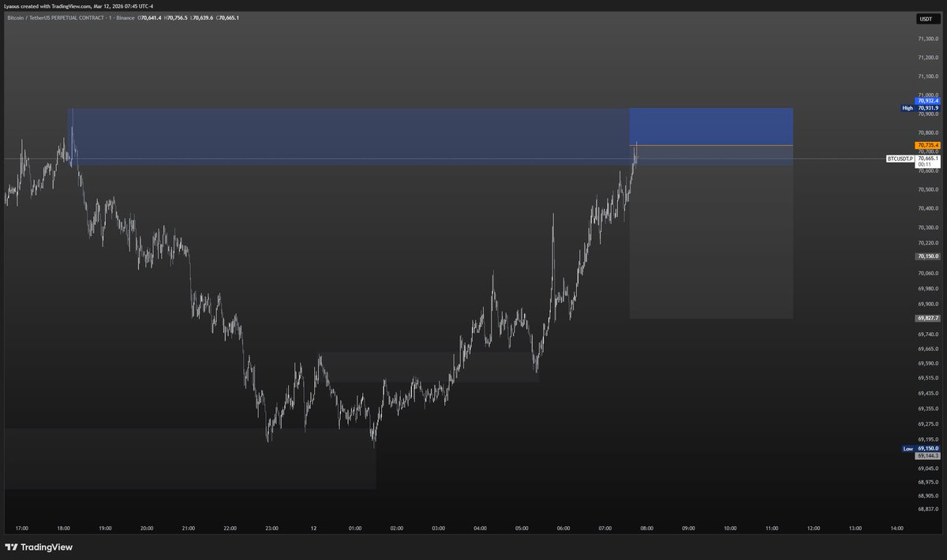Image resolution: width=947 pixels, height=560 pixels.
Task: Click the grey 69,827.7 target price label
Action: 927,318
